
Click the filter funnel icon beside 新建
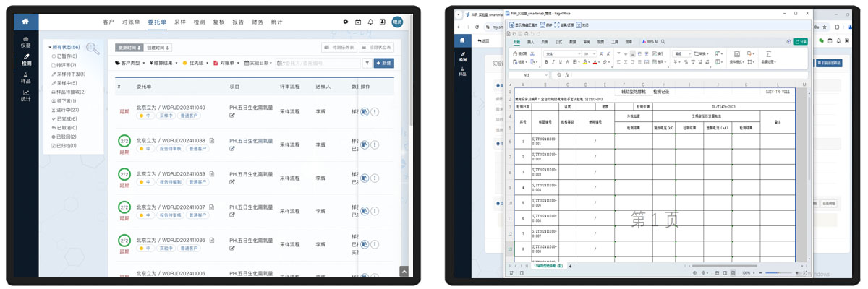[367, 64]
